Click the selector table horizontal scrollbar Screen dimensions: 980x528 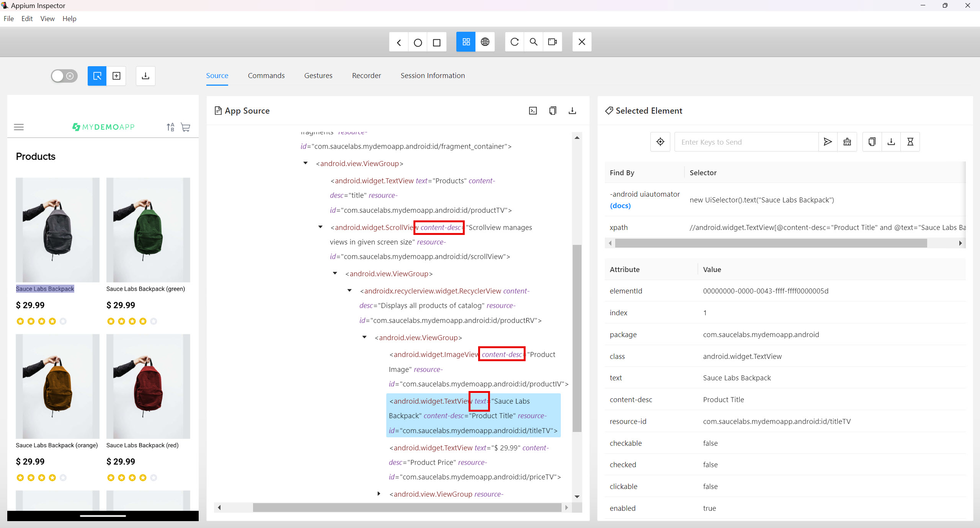tap(771, 243)
